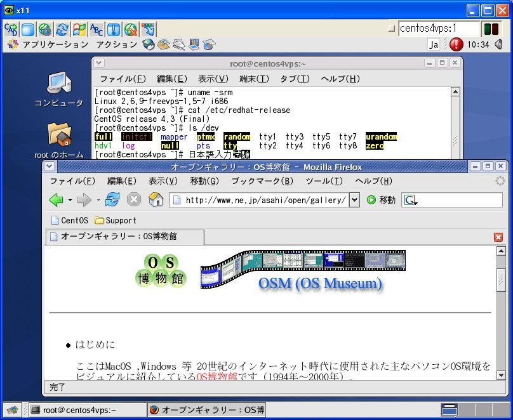
Task: Click the Firefox URL address field
Action: pos(260,200)
